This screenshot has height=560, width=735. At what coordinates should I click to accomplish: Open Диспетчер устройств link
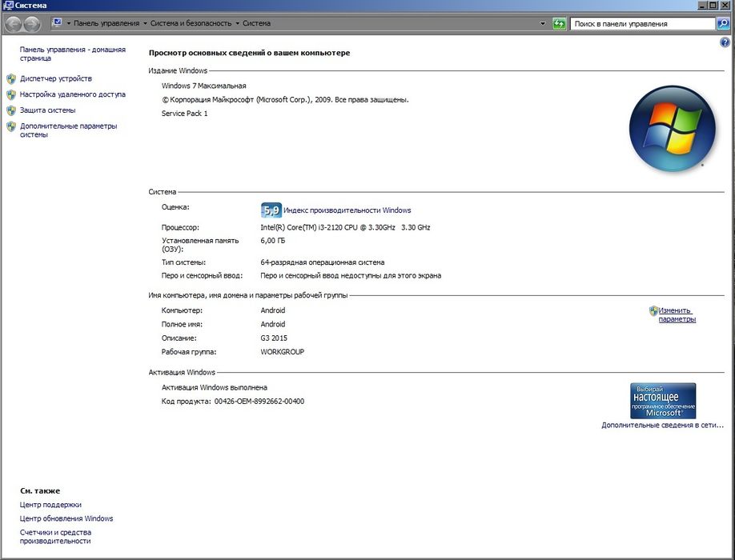click(x=56, y=78)
